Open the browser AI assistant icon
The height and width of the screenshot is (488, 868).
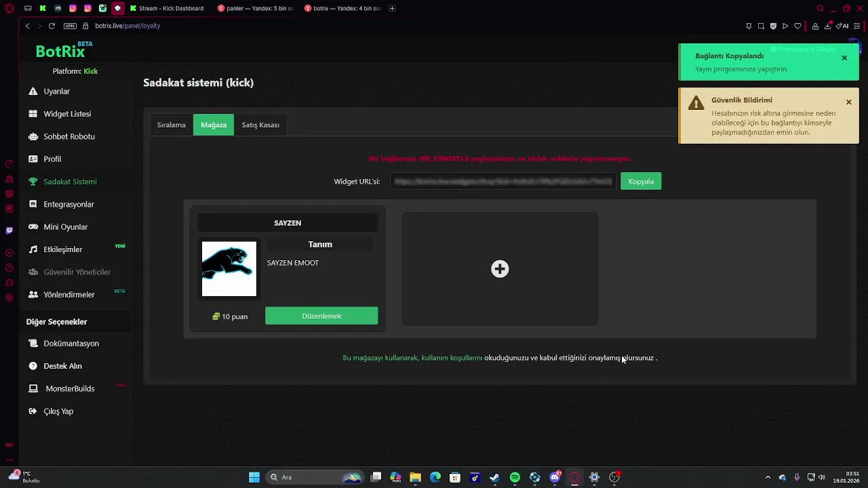[843, 26]
